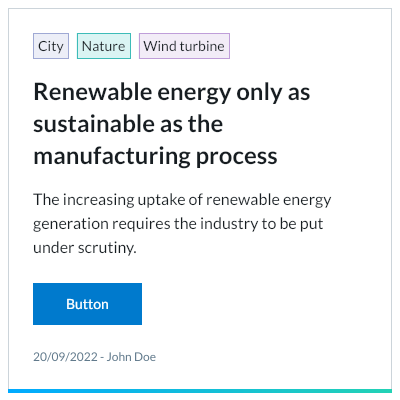The image size is (400, 400).
Task: Click the headline line 'sustainable as the'
Action: coord(128,124)
